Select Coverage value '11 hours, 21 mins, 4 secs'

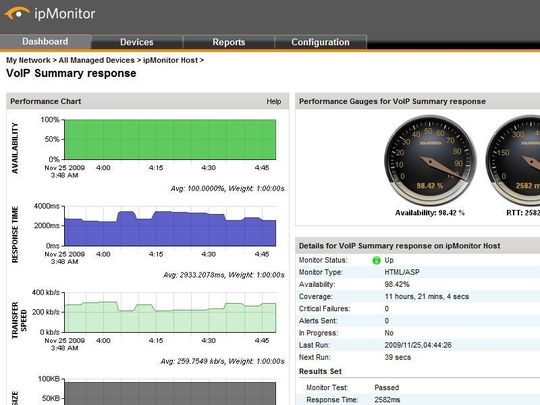427,297
